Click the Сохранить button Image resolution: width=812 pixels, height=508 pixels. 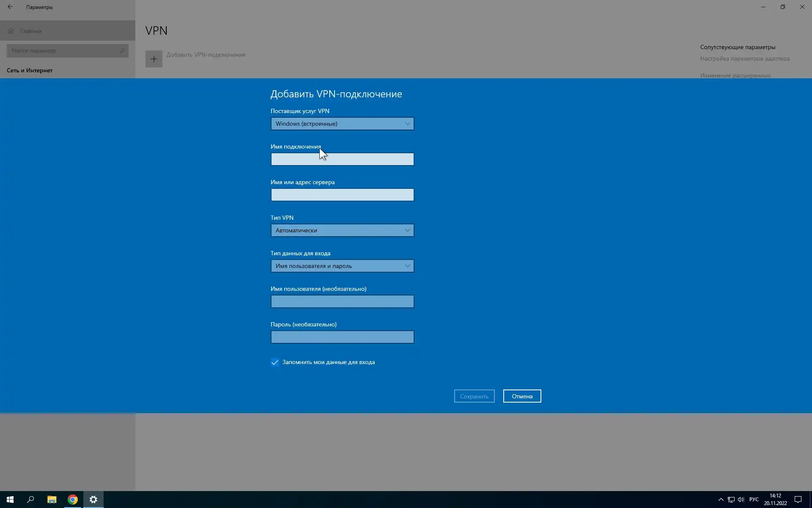(x=474, y=396)
